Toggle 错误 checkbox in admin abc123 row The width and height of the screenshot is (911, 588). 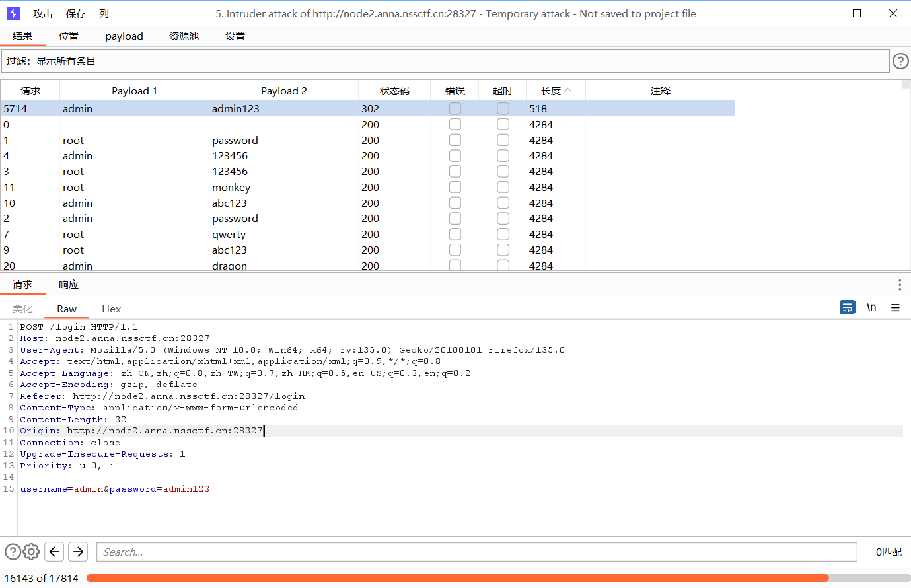[455, 203]
